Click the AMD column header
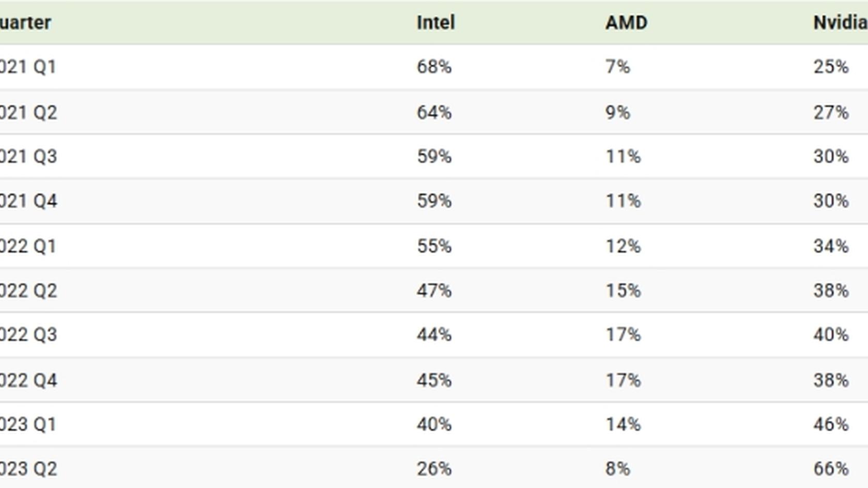 [626, 23]
